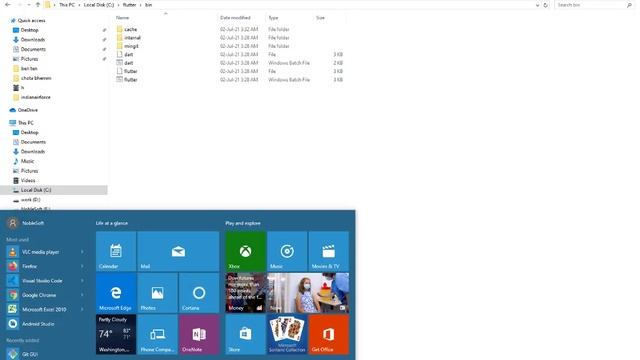Open the Photos tile
The image size is (640, 360).
pyautogui.click(x=158, y=293)
